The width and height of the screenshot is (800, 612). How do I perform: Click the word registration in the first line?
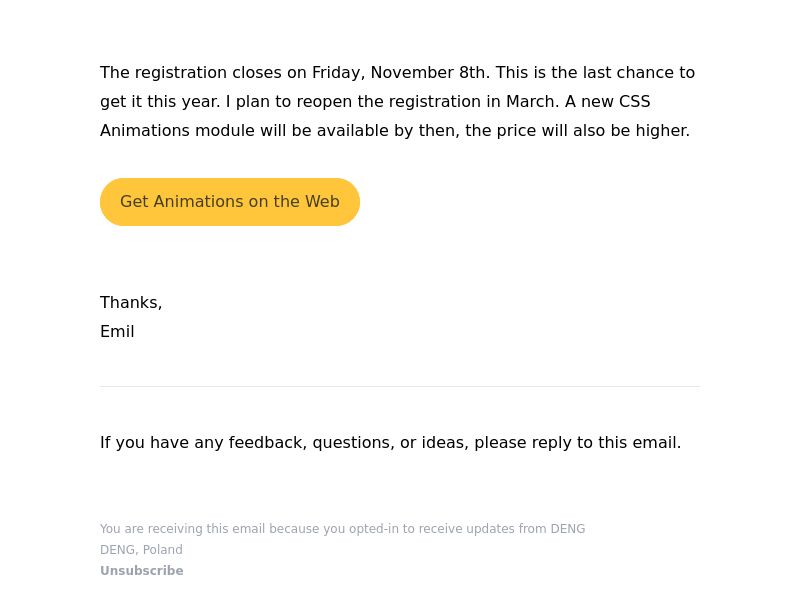pyautogui.click(x=181, y=73)
